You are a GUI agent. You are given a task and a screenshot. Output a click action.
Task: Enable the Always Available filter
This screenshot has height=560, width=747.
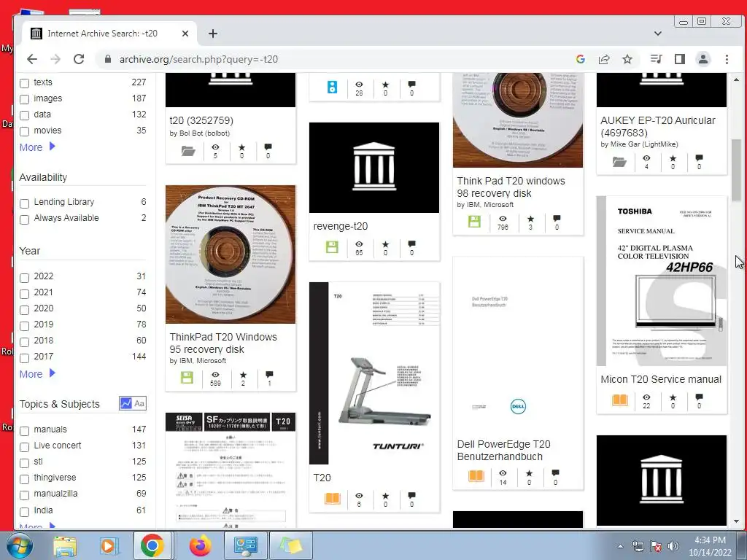(24, 219)
